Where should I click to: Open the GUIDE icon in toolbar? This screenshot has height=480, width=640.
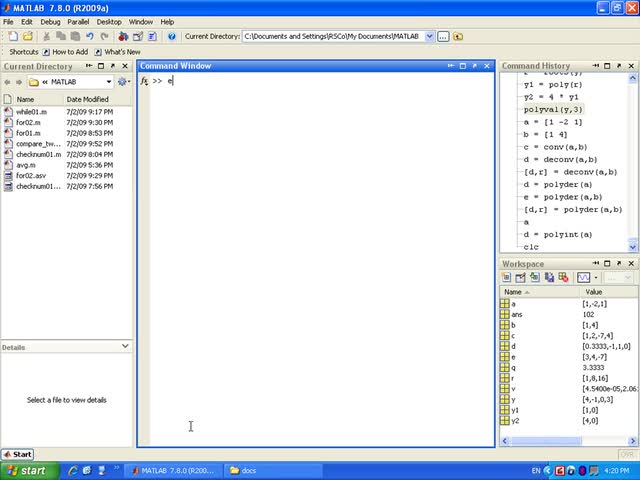click(x=138, y=36)
